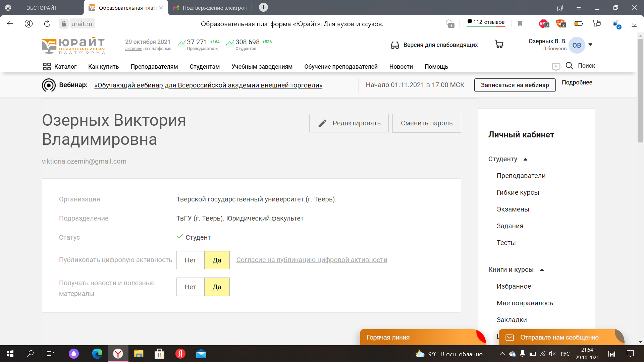Open the Новости menu item

[x=401, y=67]
